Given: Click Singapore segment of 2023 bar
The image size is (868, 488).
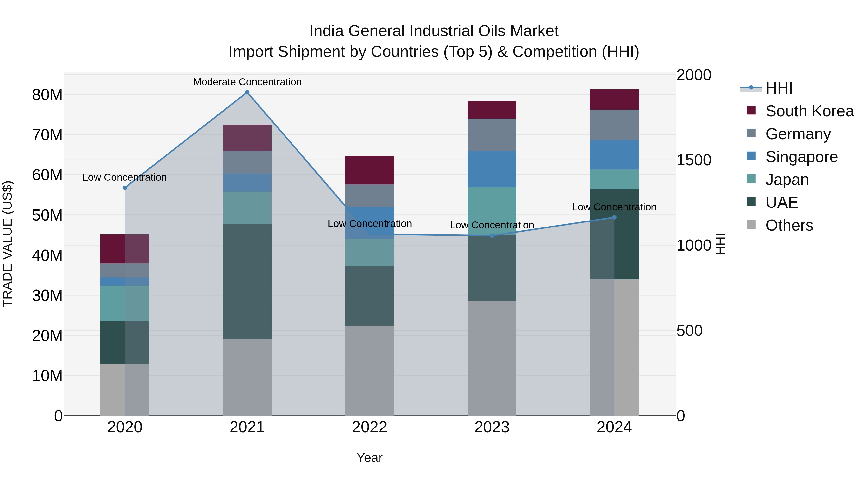Looking at the screenshot, I should coord(492,169).
